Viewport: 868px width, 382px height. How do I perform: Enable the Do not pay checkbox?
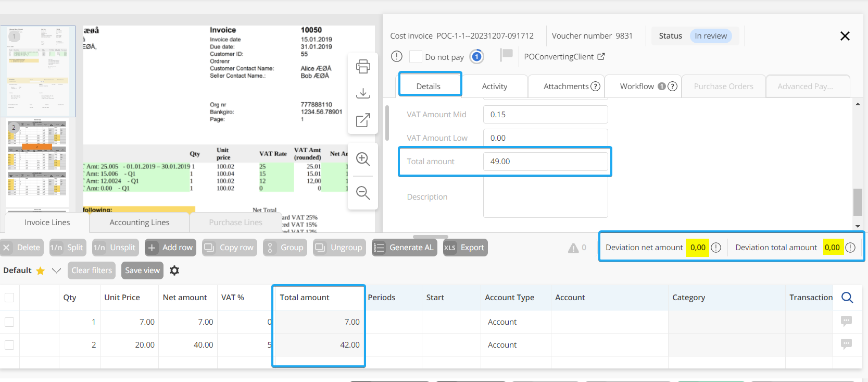(416, 57)
